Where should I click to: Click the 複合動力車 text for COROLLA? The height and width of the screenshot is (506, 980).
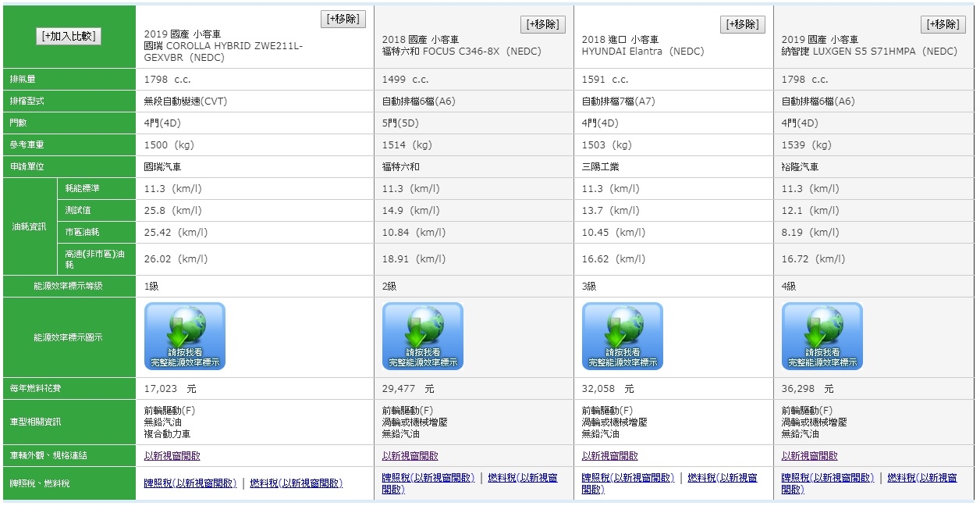168,434
